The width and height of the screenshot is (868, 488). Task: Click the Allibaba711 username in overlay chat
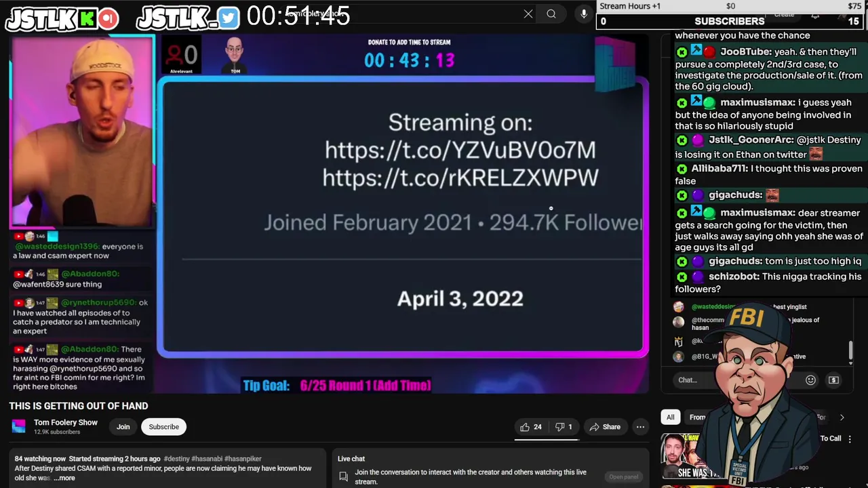719,169
